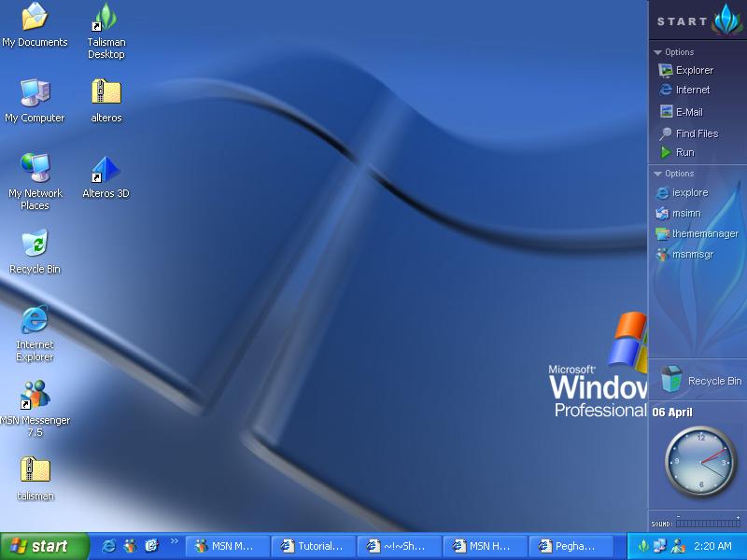Select the Internet Explorer desktop icon
The width and height of the screenshot is (747, 560).
tap(35, 333)
